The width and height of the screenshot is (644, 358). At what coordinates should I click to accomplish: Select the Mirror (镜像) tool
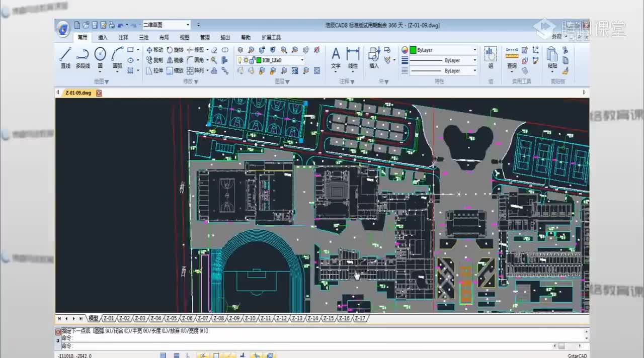(175, 60)
